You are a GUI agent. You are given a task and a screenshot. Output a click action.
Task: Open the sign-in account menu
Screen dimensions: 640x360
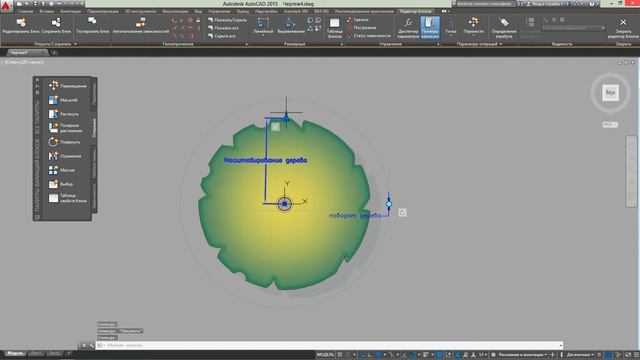click(x=546, y=4)
